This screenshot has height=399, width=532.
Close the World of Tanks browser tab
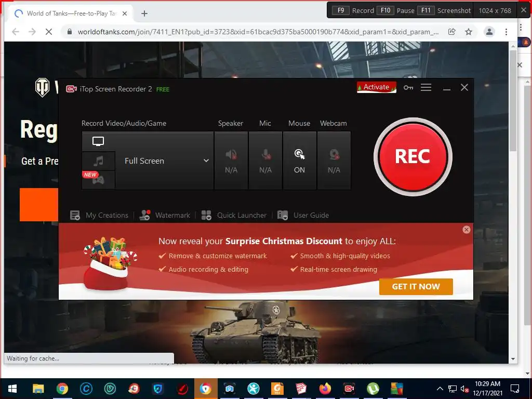[x=125, y=14]
